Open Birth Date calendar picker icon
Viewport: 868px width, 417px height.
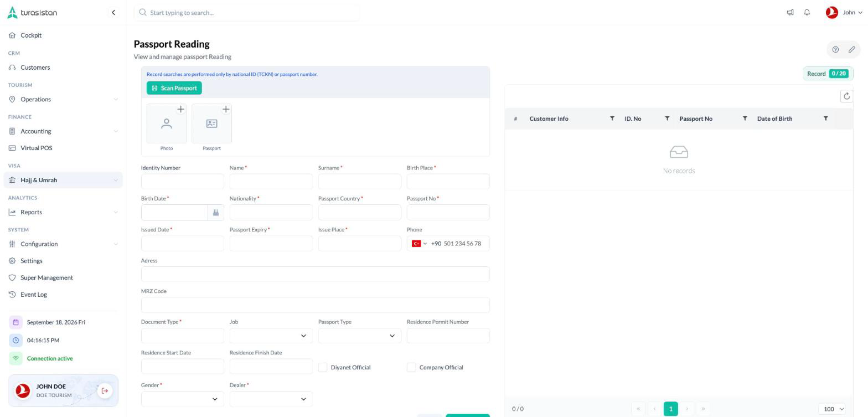click(216, 213)
